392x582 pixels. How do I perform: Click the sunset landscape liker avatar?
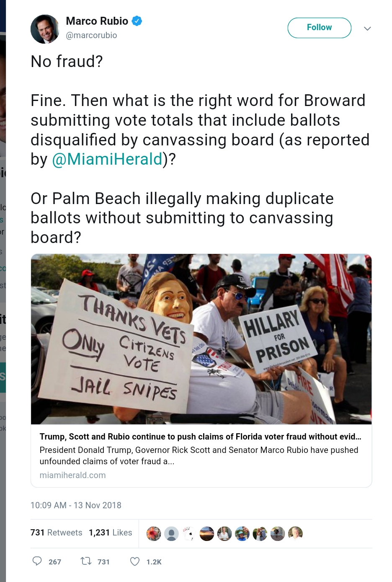tap(206, 533)
